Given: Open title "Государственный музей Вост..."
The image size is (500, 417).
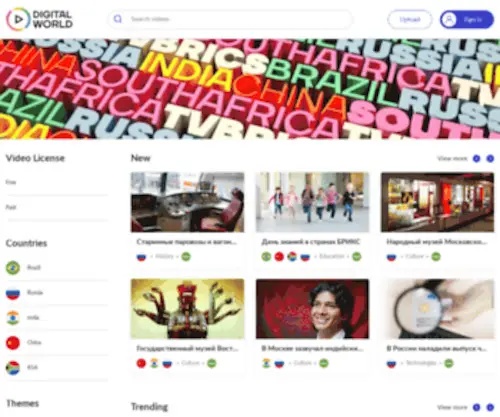Looking at the screenshot, I should (187, 348).
